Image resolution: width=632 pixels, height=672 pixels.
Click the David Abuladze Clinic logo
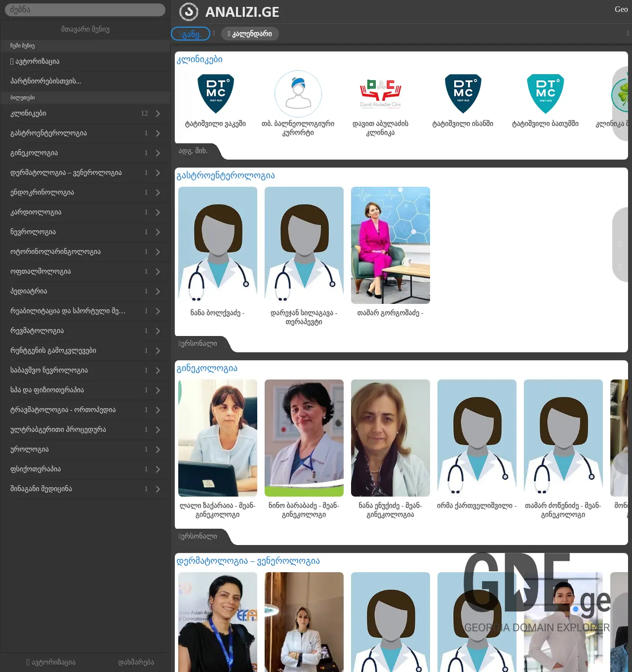tap(381, 93)
